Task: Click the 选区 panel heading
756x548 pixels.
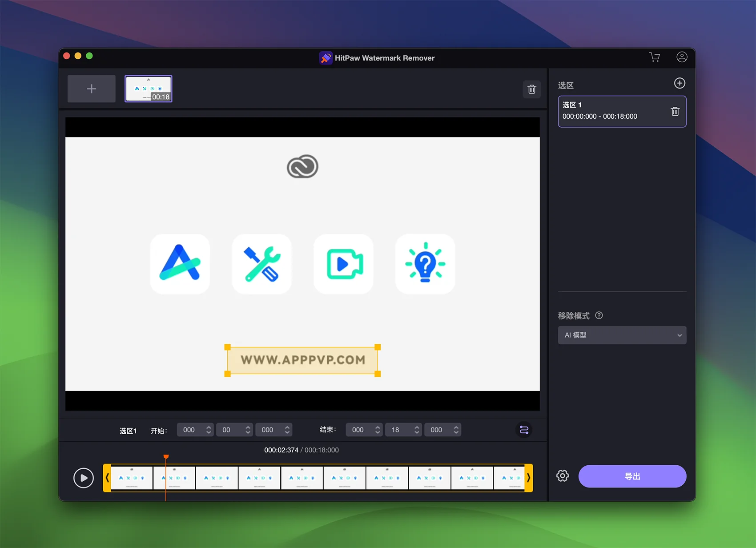Action: coord(566,85)
